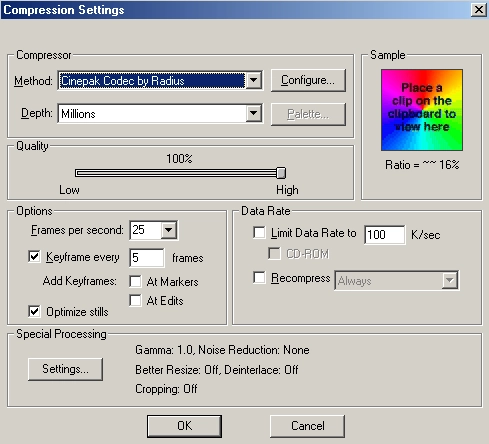The height and width of the screenshot is (444, 489).
Task: Click the Cancel button
Action: 307,426
